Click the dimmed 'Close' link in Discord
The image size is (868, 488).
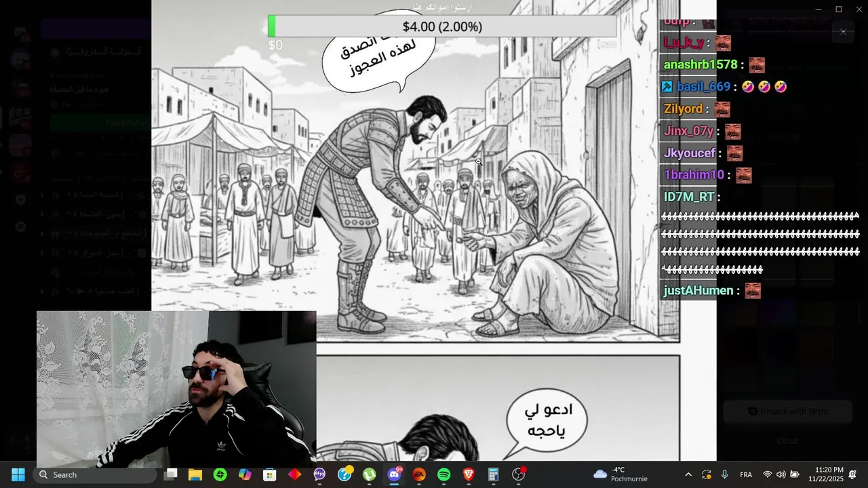(x=788, y=441)
